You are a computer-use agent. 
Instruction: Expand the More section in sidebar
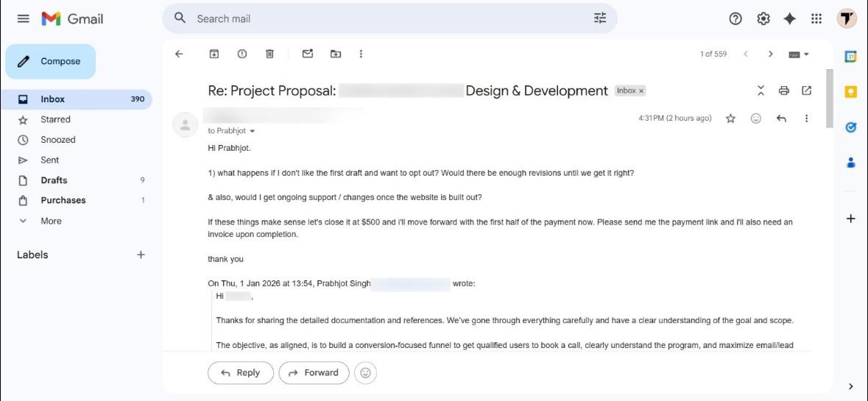tap(51, 221)
